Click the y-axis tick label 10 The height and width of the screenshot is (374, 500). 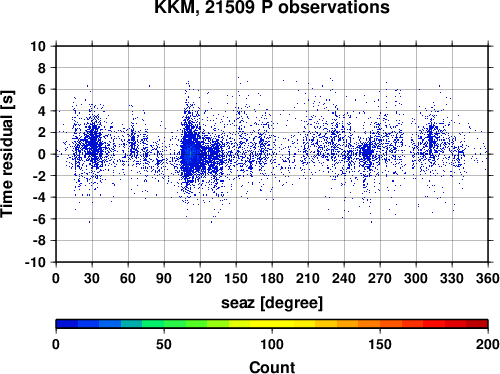pos(38,46)
